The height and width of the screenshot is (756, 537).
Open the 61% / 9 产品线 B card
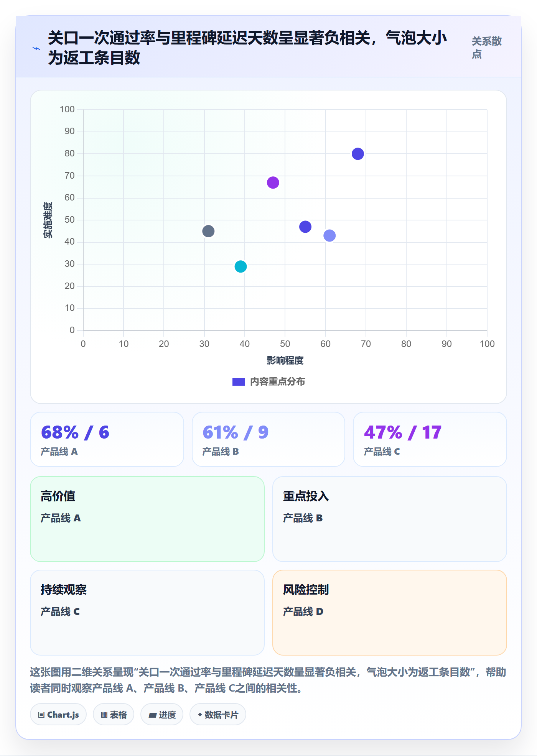[268, 439]
